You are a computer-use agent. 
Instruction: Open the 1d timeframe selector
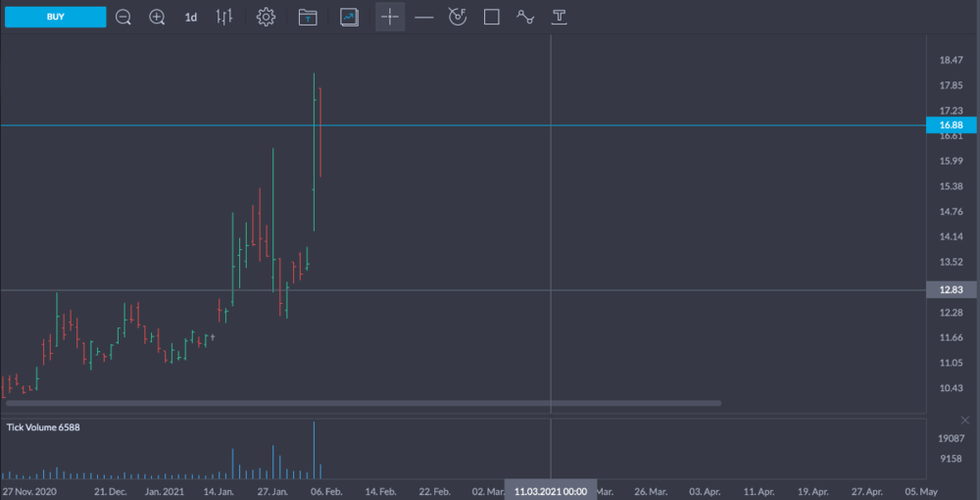tap(191, 18)
